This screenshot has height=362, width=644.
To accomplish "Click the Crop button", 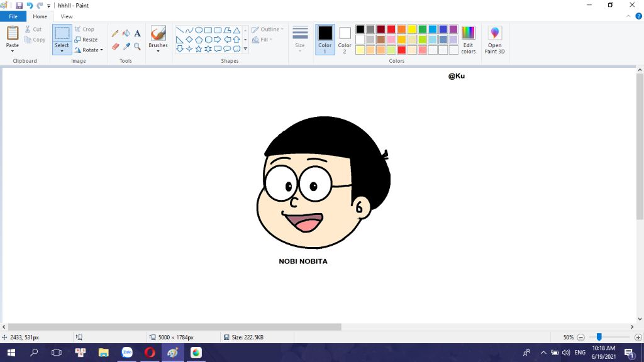I will pos(85,29).
